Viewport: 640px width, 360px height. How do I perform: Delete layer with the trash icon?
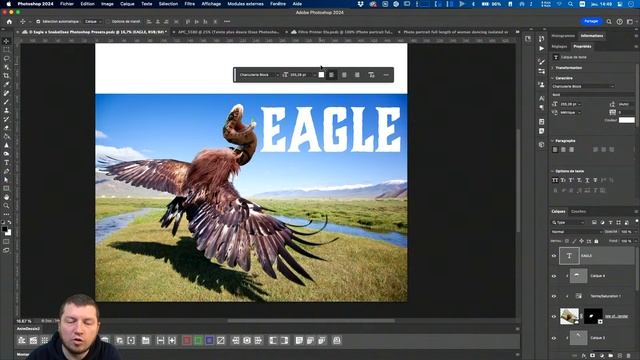tap(629, 356)
